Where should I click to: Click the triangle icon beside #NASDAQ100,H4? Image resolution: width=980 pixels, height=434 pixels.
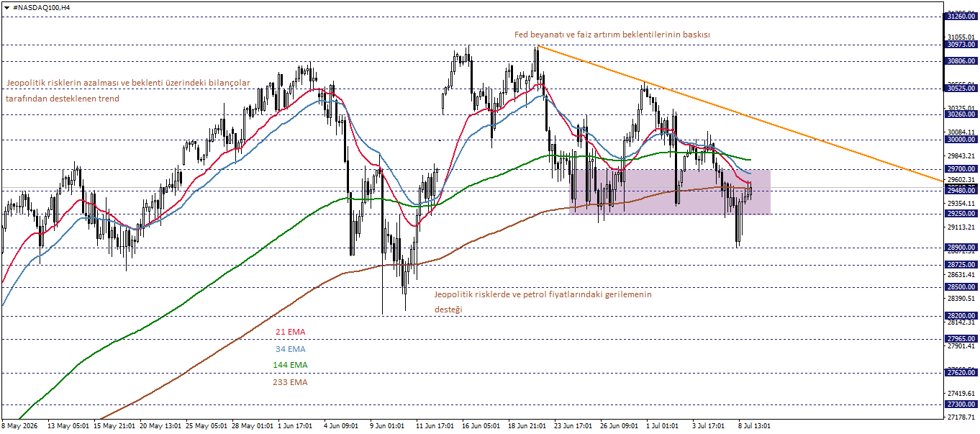click(6, 6)
